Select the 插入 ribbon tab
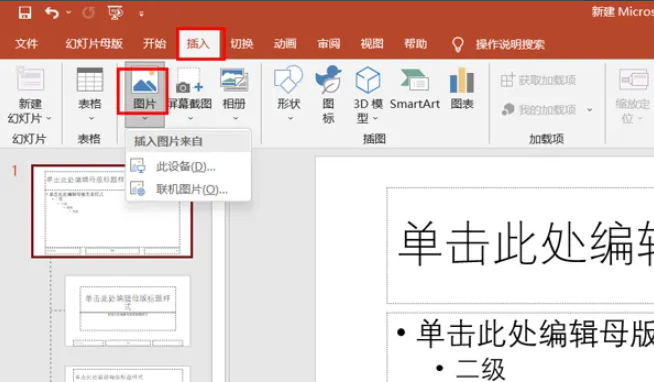 198,44
